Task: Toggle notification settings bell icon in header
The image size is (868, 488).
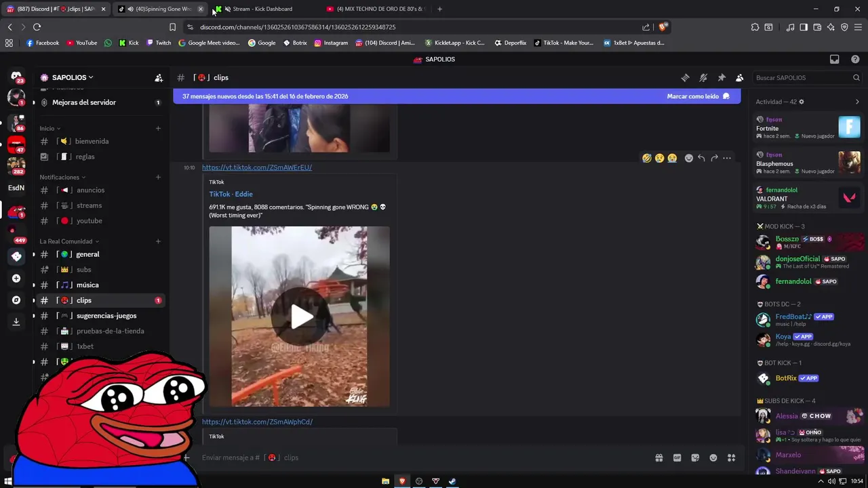Action: pyautogui.click(x=703, y=78)
